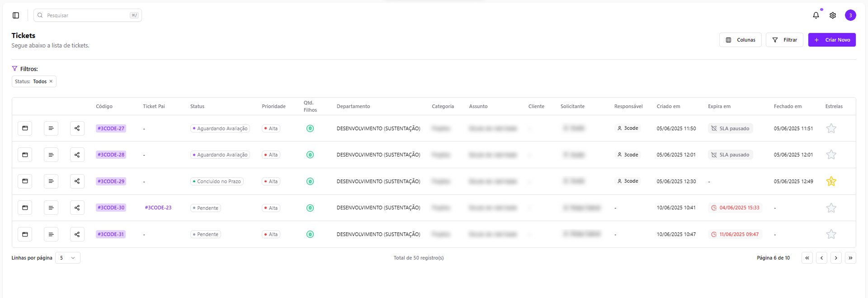The width and height of the screenshot is (868, 298).
Task: Open the Filtrar filter panel
Action: pyautogui.click(x=784, y=40)
